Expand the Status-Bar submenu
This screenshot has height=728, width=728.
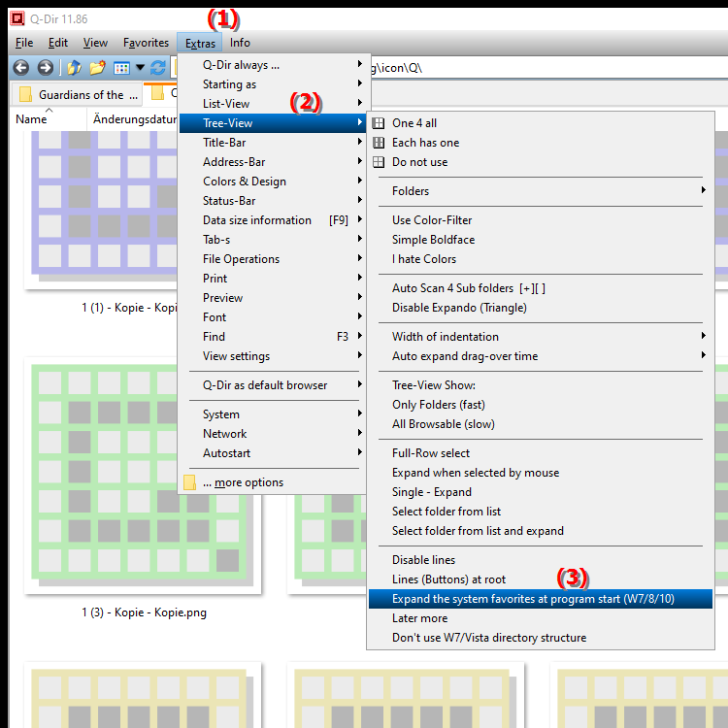point(273,201)
